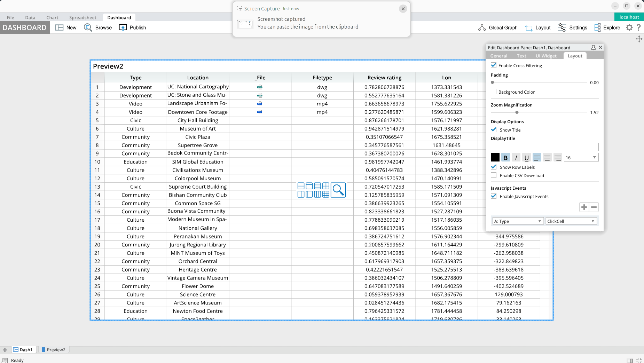Click the black text color swatch
Viewport: 644px width, 363px height.
495,158
